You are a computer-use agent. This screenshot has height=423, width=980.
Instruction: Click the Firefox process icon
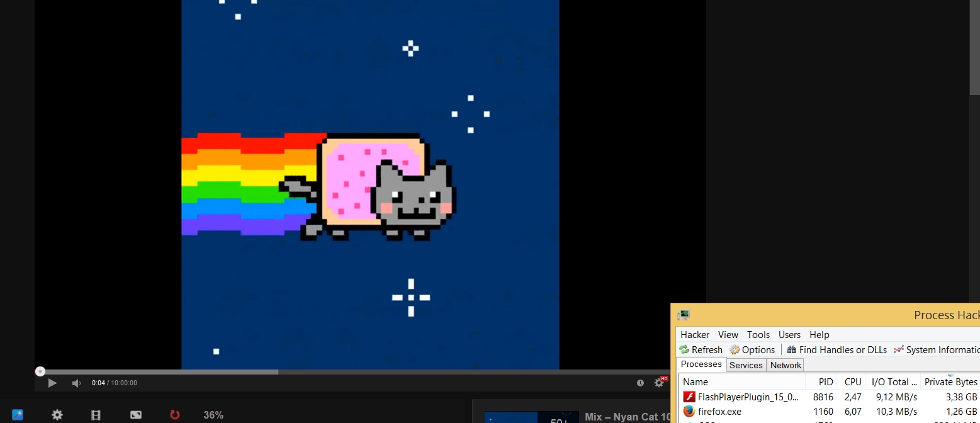[x=689, y=411]
